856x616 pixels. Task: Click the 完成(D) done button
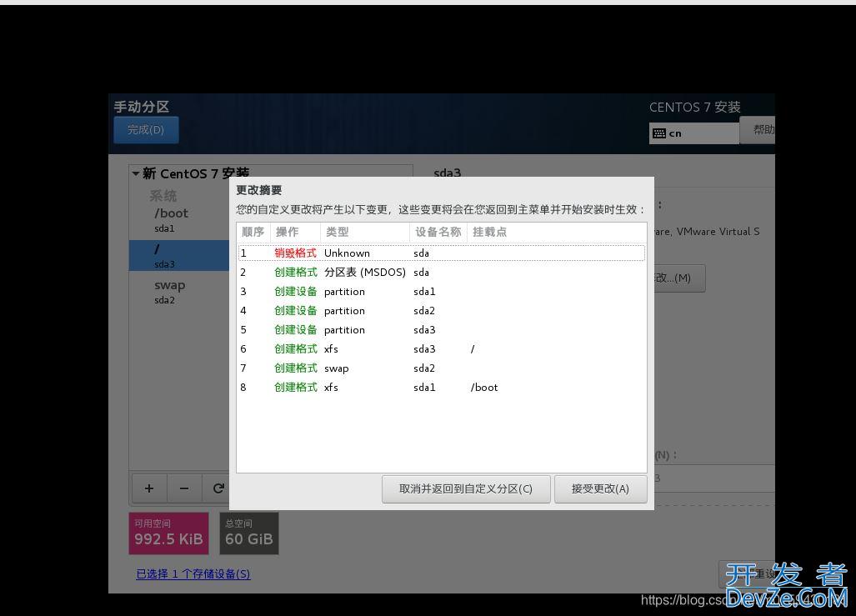146,130
